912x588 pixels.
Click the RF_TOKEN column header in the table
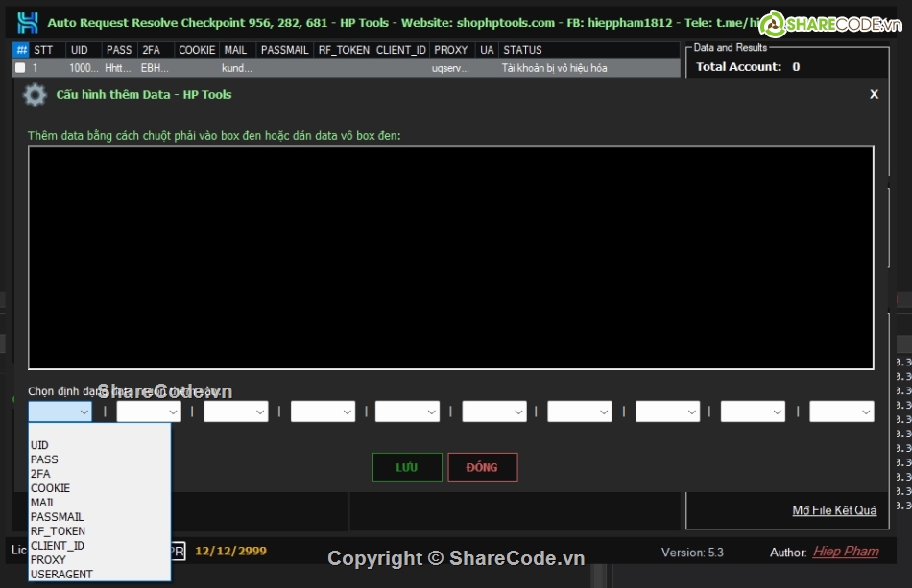(x=343, y=50)
